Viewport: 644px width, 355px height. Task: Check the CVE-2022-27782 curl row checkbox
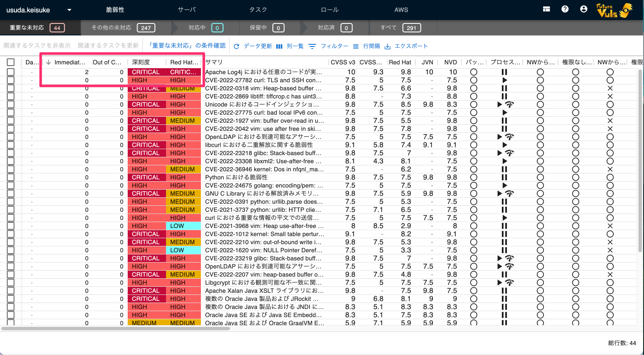point(11,80)
